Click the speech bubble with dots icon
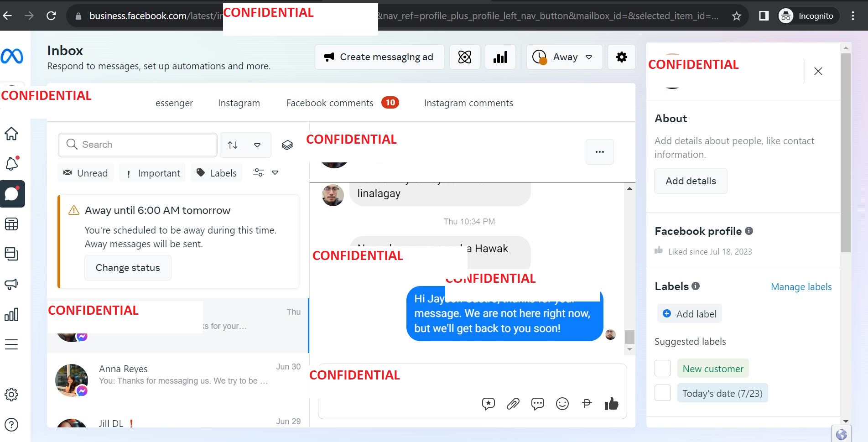This screenshot has height=442, width=868. click(538, 404)
